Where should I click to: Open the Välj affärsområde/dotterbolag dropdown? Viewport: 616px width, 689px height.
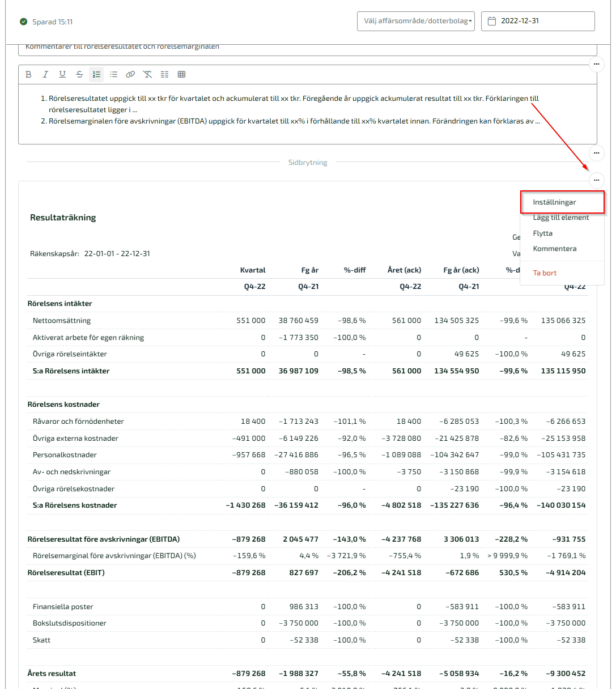pos(415,21)
